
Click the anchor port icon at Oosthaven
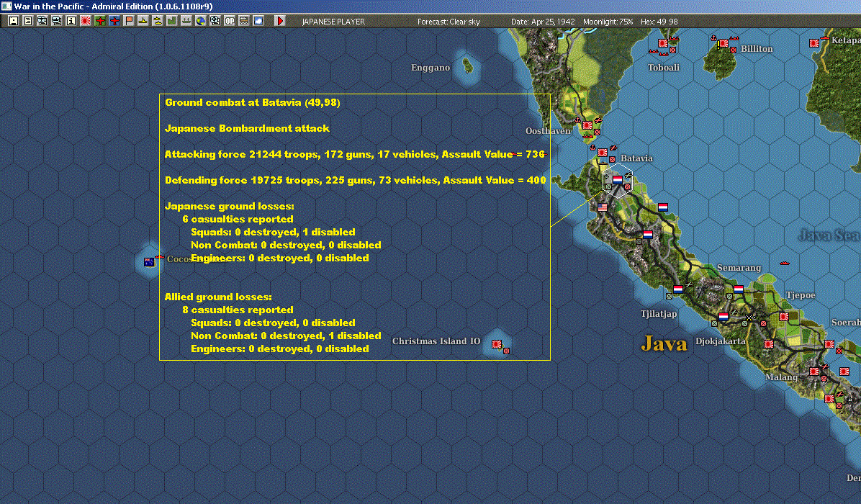pyautogui.click(x=577, y=120)
